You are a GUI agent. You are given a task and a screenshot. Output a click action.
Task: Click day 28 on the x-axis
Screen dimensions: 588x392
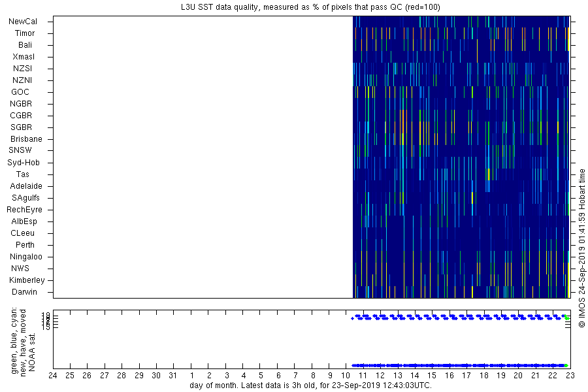pyautogui.click(x=122, y=376)
